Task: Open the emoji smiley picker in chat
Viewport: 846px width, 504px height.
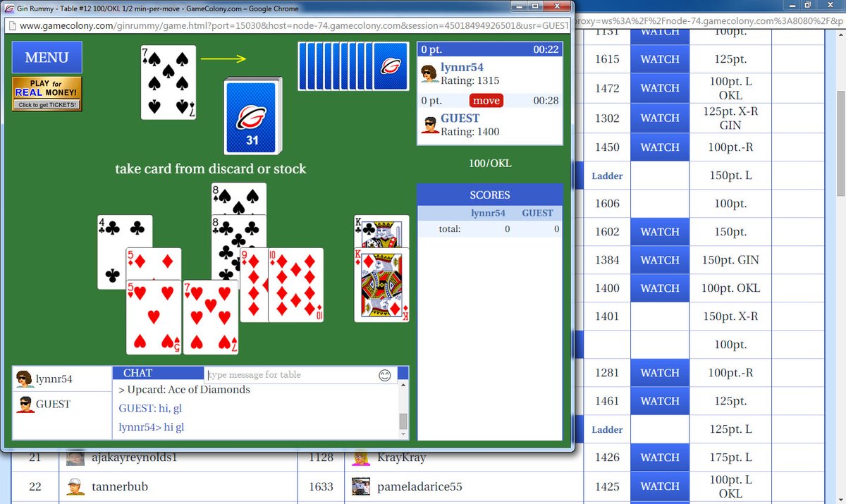Action: click(385, 375)
